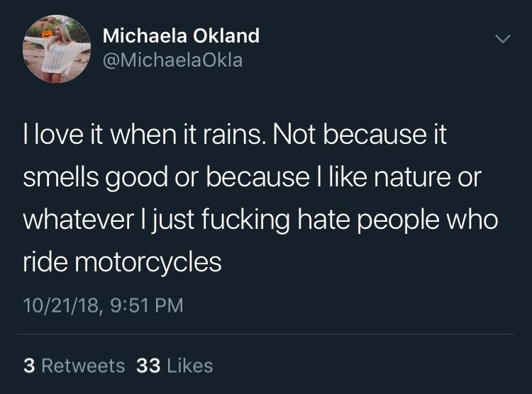Click the first line 'I love it when it rains'
The width and height of the screenshot is (532, 394).
point(143,135)
